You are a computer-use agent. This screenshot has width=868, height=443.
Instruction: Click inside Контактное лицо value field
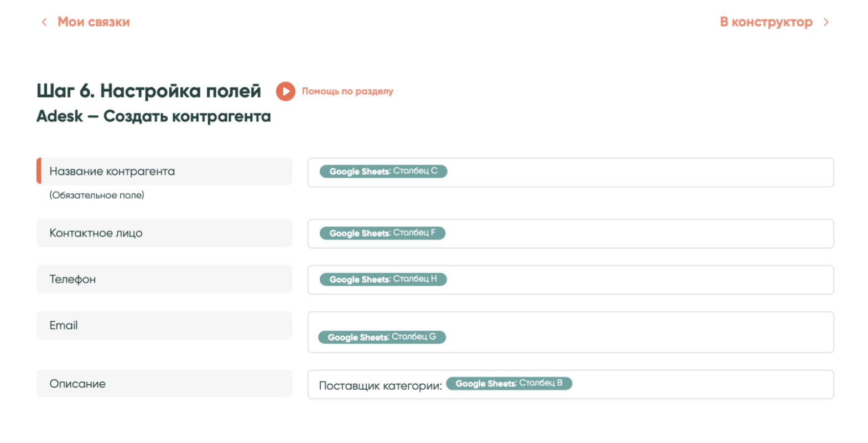(636, 234)
